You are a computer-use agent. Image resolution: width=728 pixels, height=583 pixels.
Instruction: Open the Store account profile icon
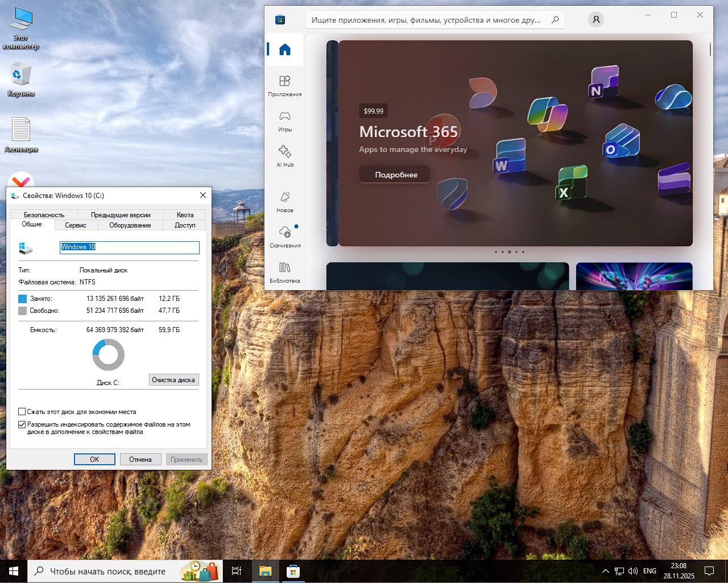[595, 19]
